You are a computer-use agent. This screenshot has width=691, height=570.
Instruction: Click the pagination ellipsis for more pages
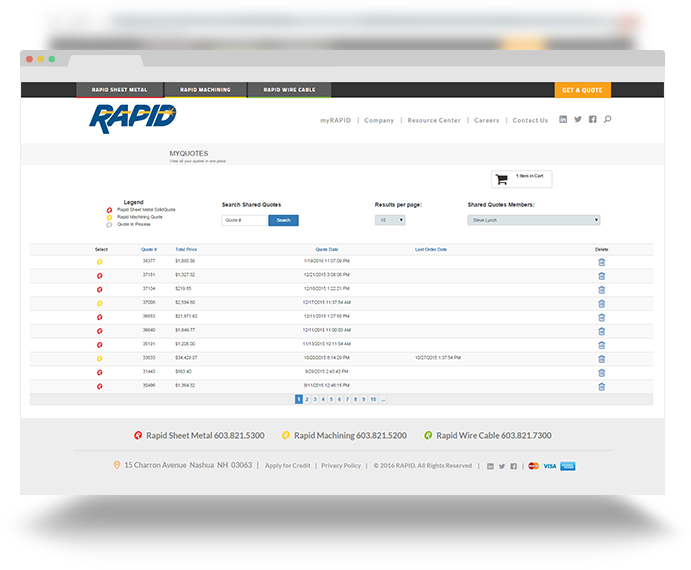383,399
